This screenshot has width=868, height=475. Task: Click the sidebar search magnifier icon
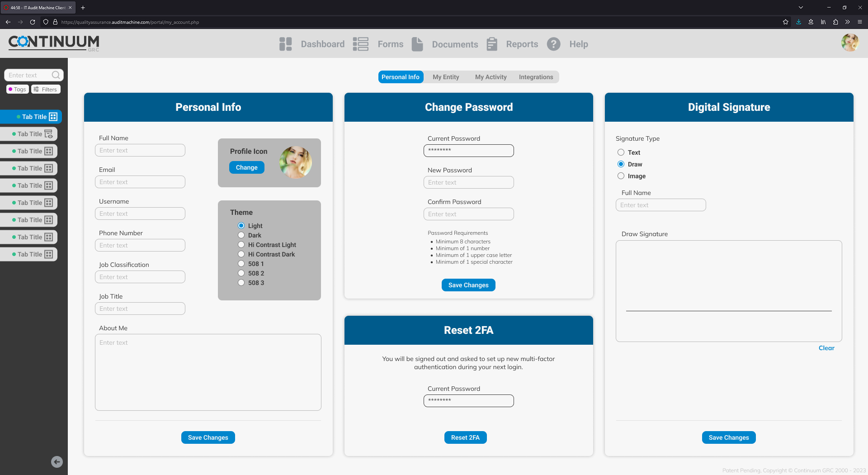click(56, 75)
